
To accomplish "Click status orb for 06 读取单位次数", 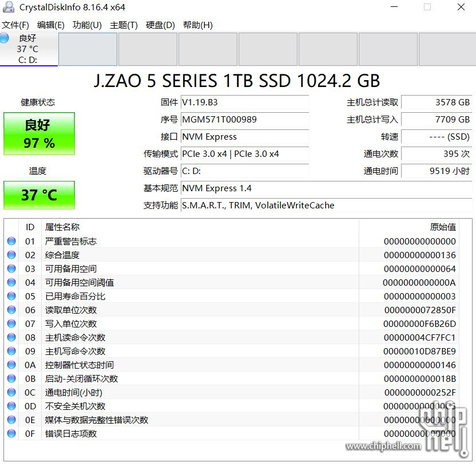I will pos(11,310).
